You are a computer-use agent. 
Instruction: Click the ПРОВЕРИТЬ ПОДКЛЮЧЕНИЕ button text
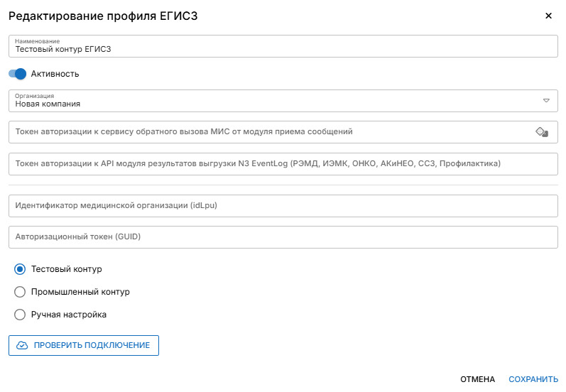tap(92, 345)
